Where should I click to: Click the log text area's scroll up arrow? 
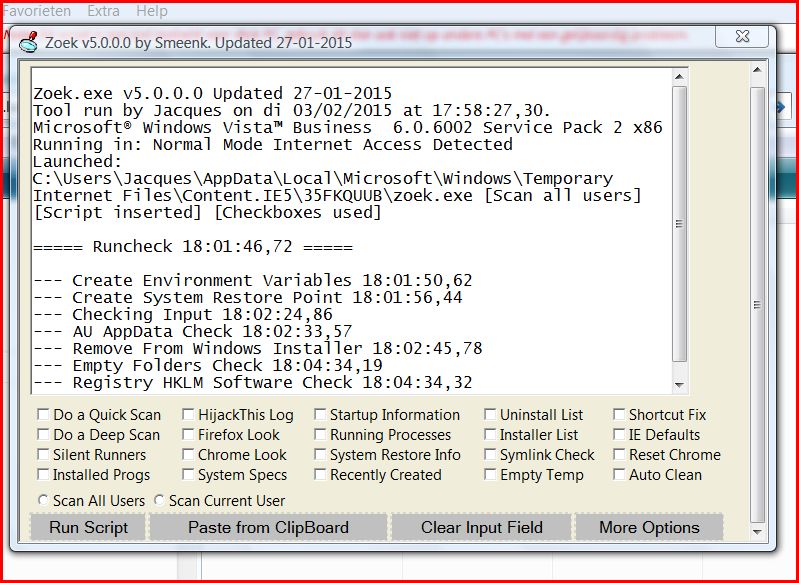[679, 76]
